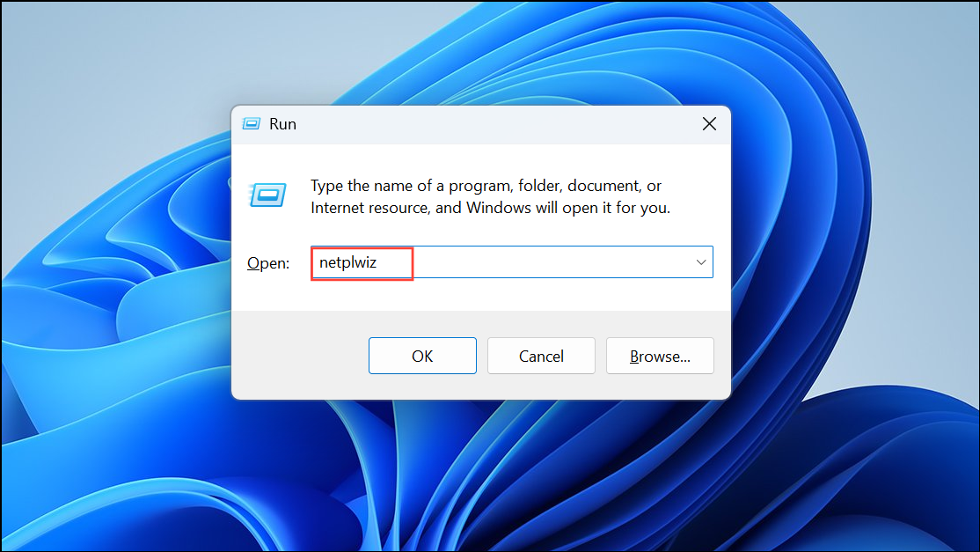Click the 'Type the name of a program' description
Screen dimensions: 980x552
click(491, 196)
